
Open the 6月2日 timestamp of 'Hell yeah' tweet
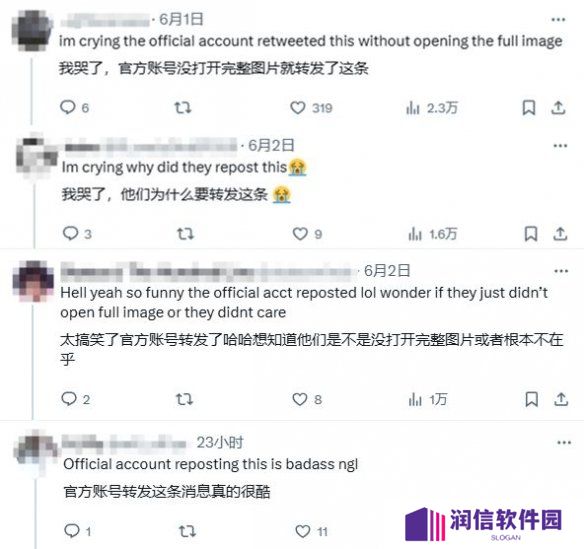[387, 271]
